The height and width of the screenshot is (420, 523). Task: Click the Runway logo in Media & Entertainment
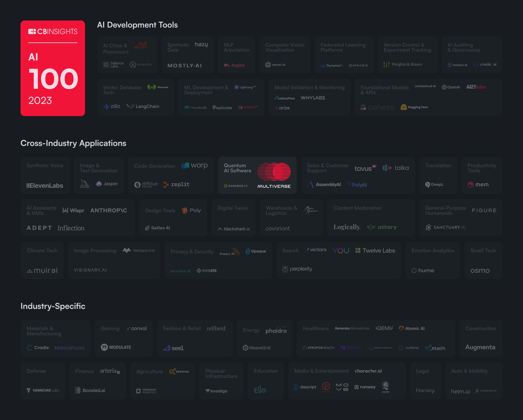[x=365, y=387]
